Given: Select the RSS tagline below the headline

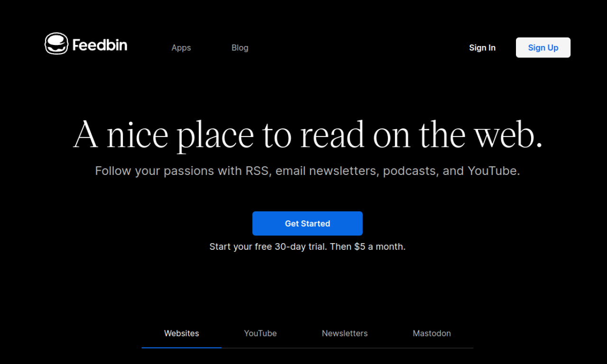Looking at the screenshot, I should pos(307,171).
